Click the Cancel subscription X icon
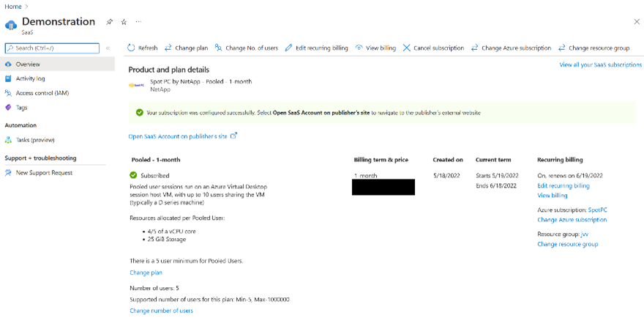This screenshot has width=644, height=318. 406,48
